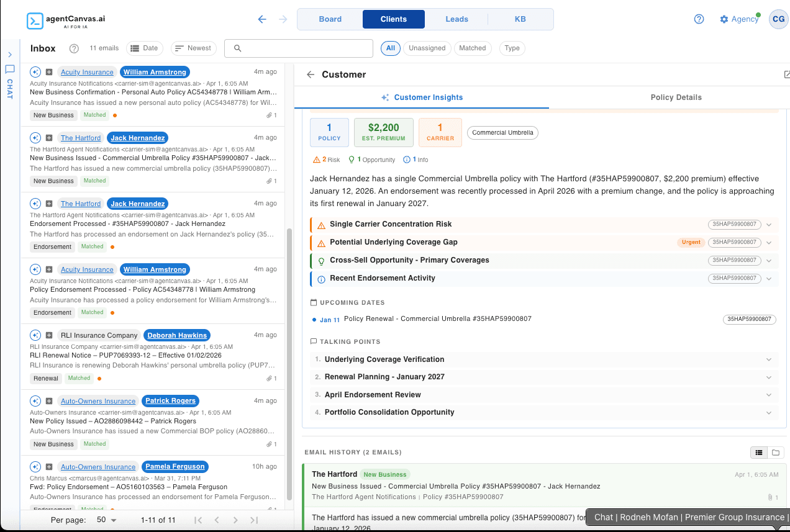This screenshot has height=532, width=790.
Task: Toggle the Unassigned filter chip
Action: (x=427, y=48)
